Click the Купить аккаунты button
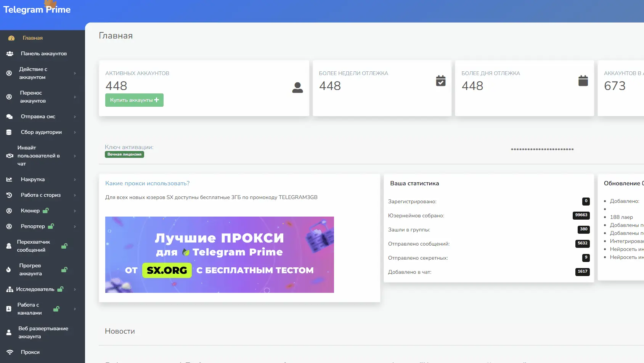The width and height of the screenshot is (644, 363). [x=134, y=100]
